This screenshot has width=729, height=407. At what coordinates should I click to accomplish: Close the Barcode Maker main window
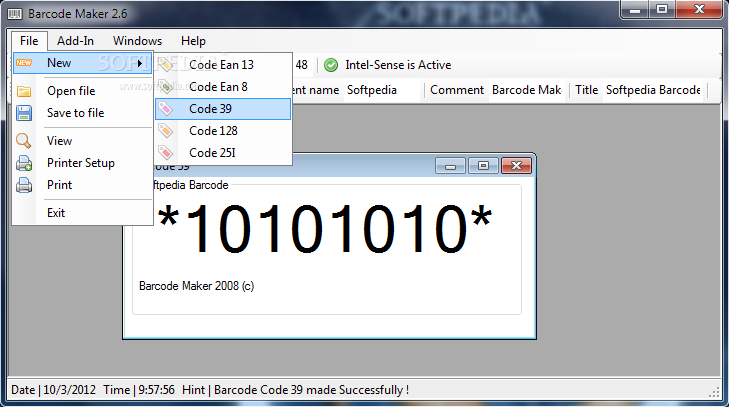(x=700, y=9)
